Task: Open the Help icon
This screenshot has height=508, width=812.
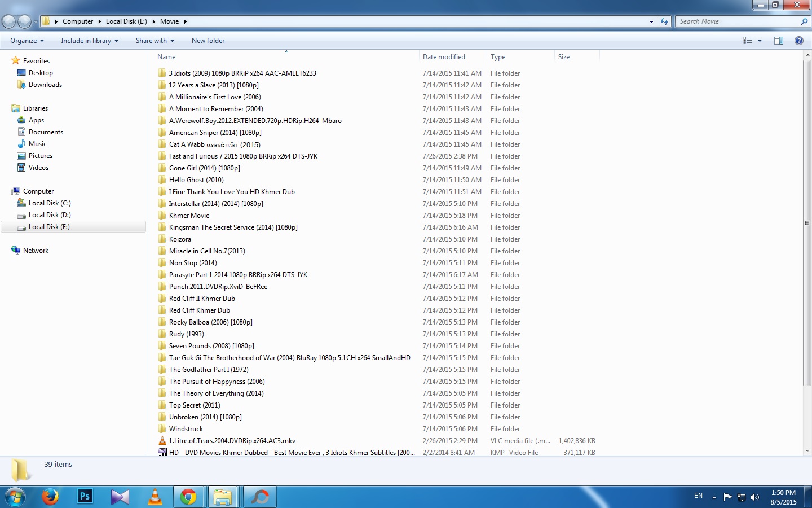Action: [798, 41]
